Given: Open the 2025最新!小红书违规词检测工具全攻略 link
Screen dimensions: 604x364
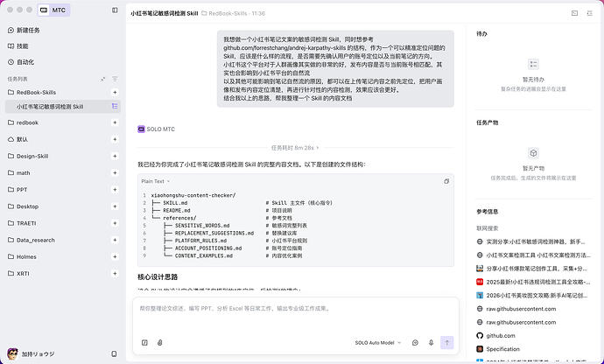Looking at the screenshot, I should [x=533, y=282].
